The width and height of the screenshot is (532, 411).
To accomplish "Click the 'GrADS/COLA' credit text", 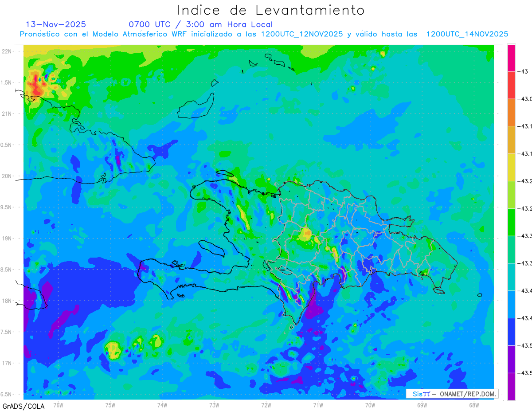I will coord(23,406).
